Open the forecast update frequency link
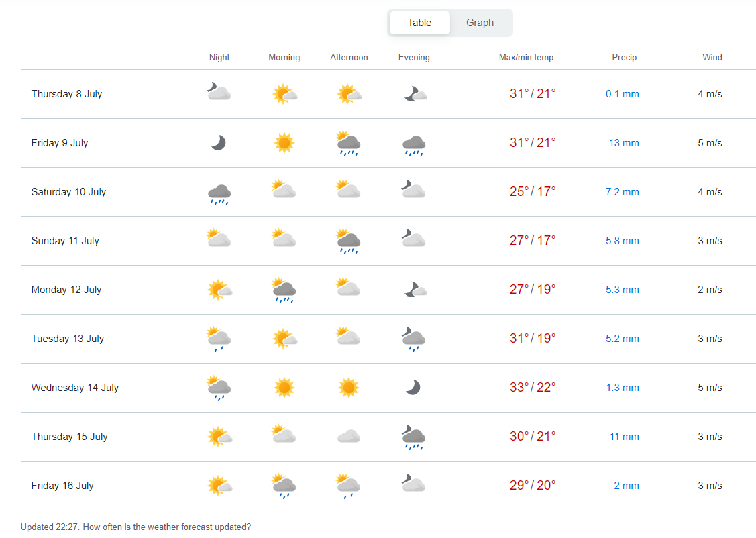756x538 pixels. pos(166,527)
